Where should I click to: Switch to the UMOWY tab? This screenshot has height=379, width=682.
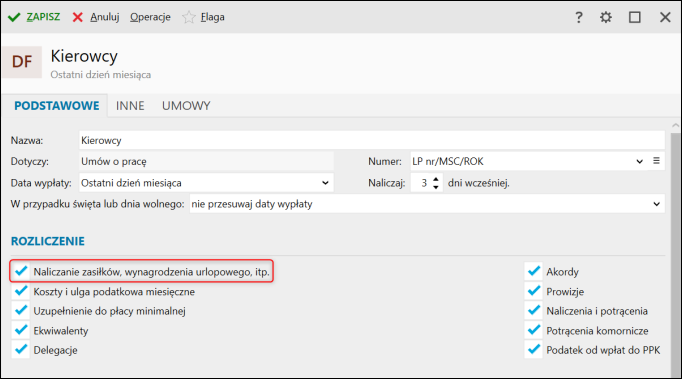click(186, 106)
